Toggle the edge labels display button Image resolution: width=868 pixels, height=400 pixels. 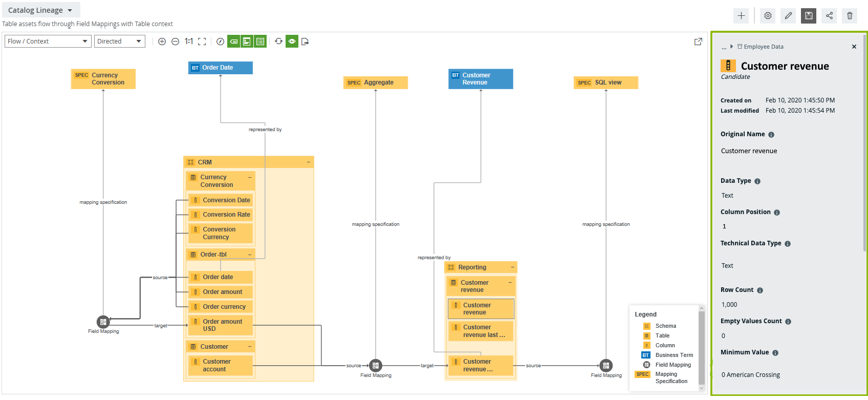(x=234, y=41)
